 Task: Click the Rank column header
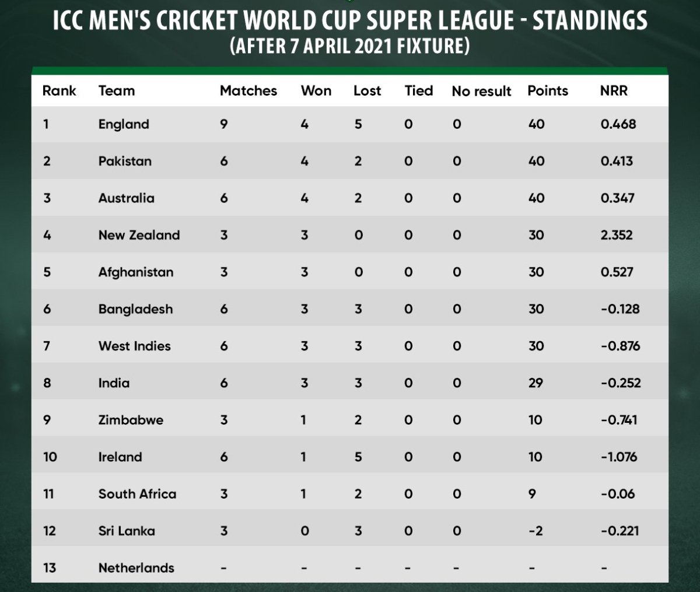[x=59, y=90]
